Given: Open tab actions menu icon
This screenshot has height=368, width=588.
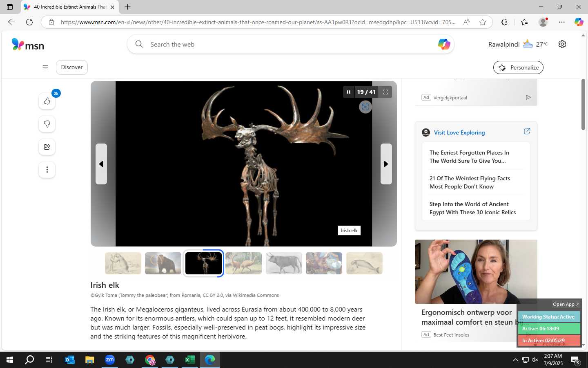Looking at the screenshot, I should tap(10, 7).
